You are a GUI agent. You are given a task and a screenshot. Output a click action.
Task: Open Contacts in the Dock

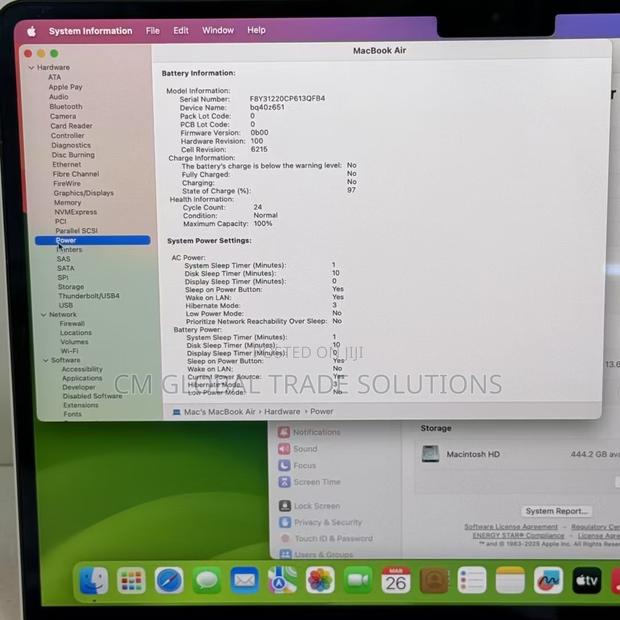pyautogui.click(x=434, y=580)
